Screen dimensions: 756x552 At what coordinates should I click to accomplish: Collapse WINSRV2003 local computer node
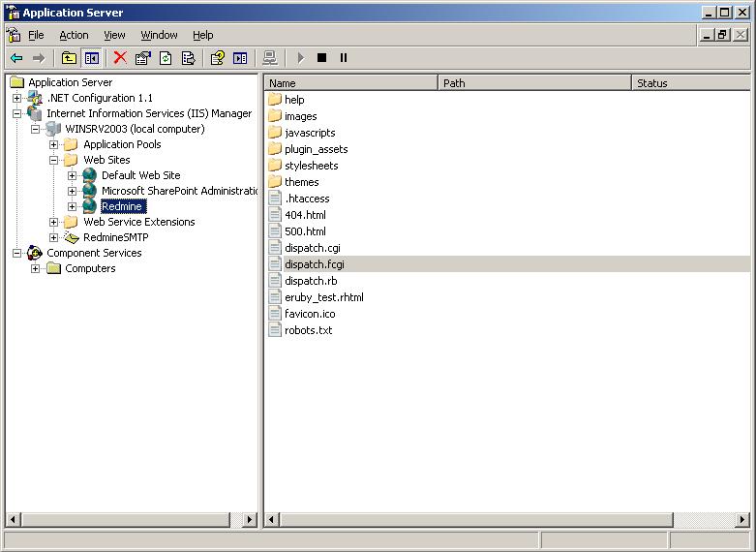pyautogui.click(x=35, y=130)
